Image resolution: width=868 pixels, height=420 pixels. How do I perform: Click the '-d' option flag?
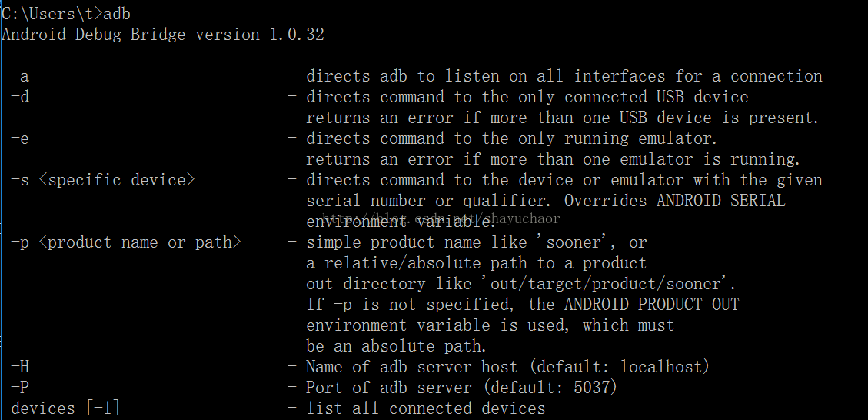[x=20, y=97]
